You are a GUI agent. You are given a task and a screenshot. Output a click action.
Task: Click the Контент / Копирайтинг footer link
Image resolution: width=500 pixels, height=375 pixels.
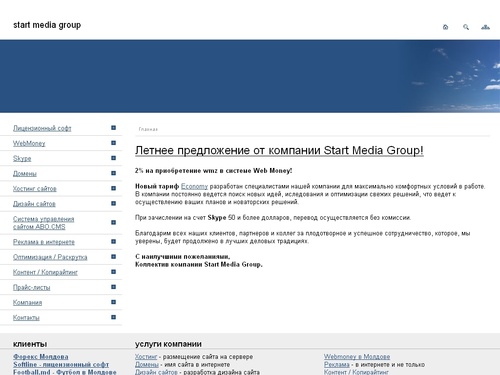pyautogui.click(x=356, y=372)
